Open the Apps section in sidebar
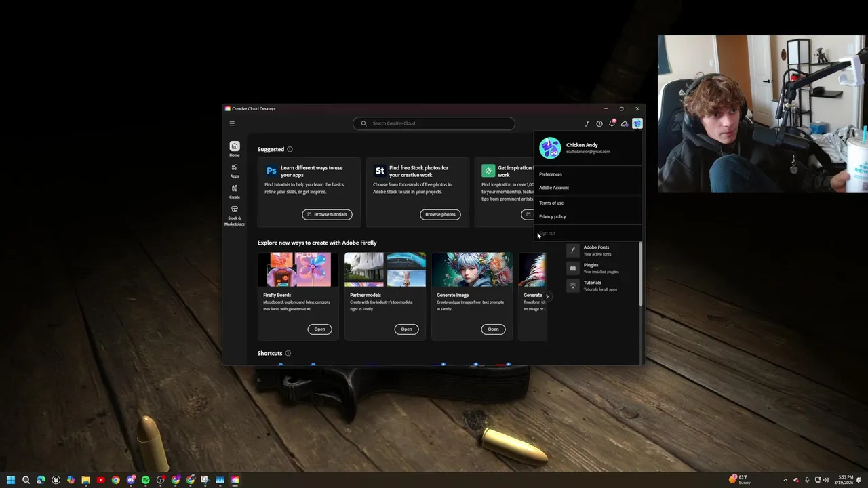 [x=235, y=170]
